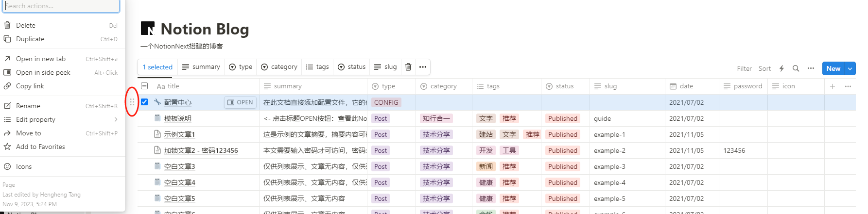Viewport: 868px width, 214px height.
Task: Click the trash icon in selection toolbar
Action: (408, 67)
